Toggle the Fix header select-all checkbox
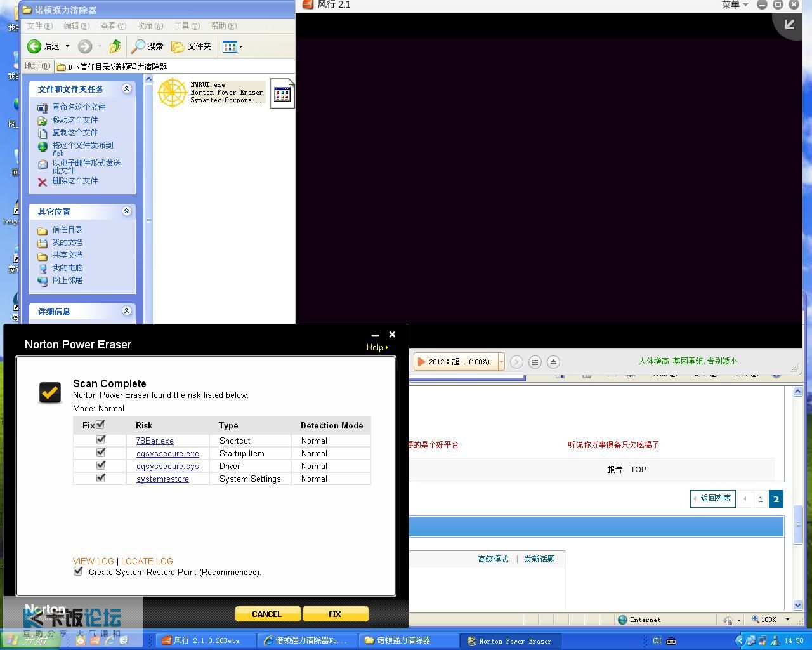This screenshot has width=812, height=650. coord(100,425)
